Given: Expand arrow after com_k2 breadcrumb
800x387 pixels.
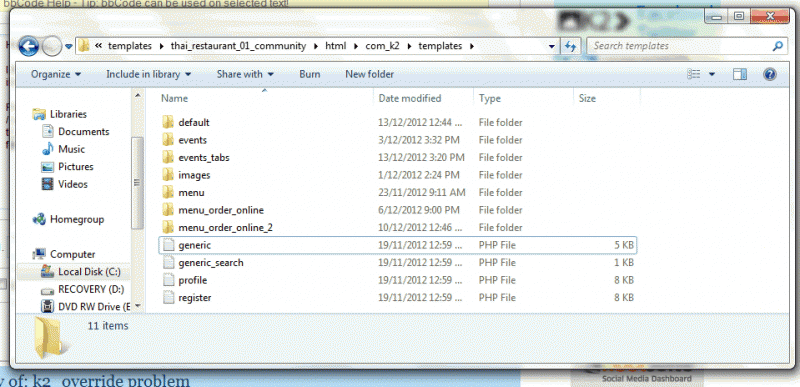Looking at the screenshot, I should (x=408, y=46).
